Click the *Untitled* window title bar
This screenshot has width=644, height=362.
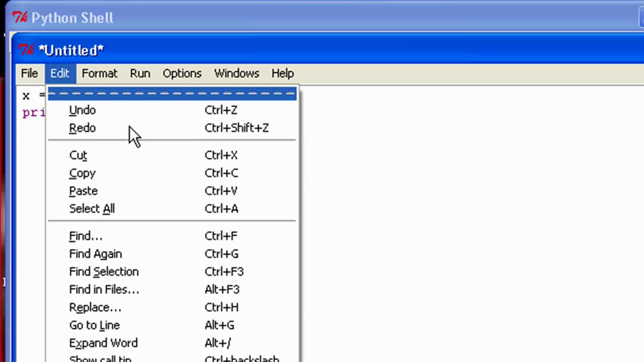(328, 50)
